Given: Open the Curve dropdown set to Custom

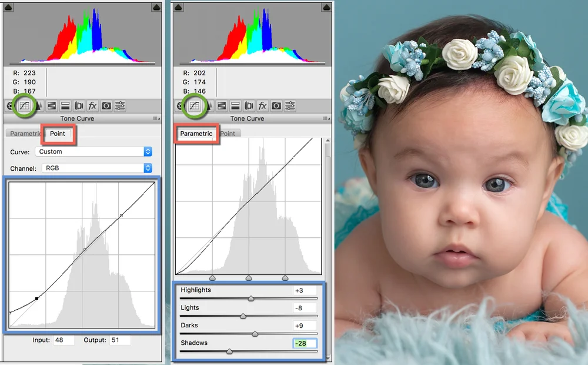Looking at the screenshot, I should point(91,151).
